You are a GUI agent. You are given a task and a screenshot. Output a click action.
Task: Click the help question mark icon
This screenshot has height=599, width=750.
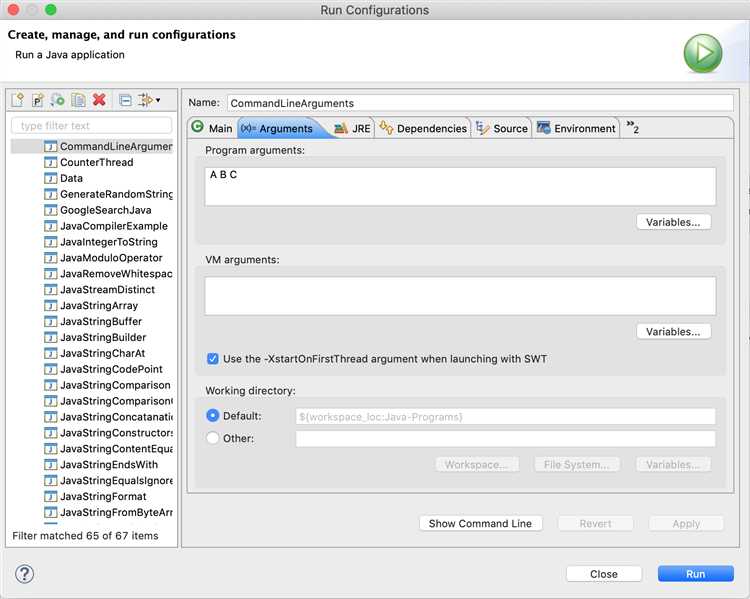tap(24, 574)
